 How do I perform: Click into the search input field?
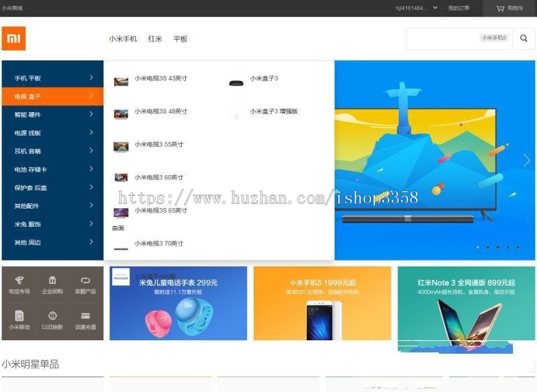460,38
